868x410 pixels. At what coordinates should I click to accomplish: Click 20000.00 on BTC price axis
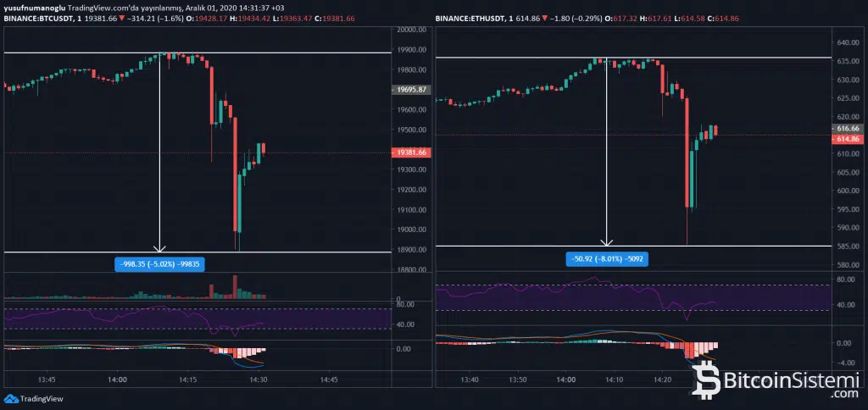click(x=413, y=30)
